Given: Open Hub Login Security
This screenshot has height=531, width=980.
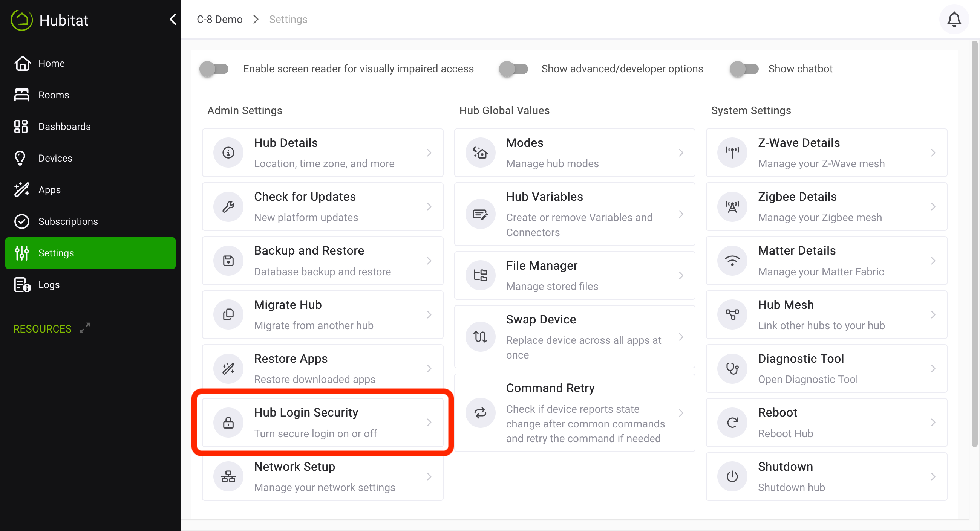Looking at the screenshot, I should 323,422.
